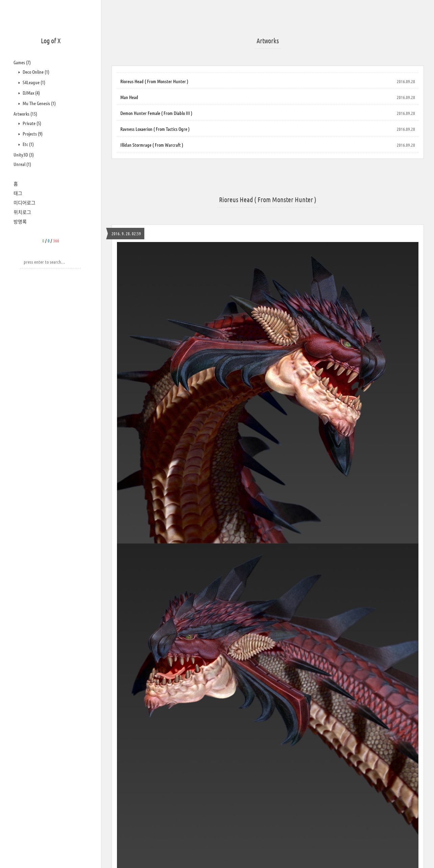Open the Unity3D (3) category

[24, 155]
